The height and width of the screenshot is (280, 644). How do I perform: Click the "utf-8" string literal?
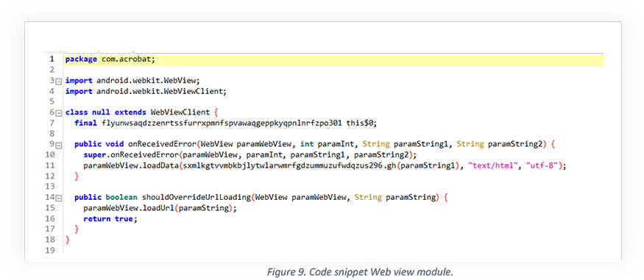[x=542, y=165]
